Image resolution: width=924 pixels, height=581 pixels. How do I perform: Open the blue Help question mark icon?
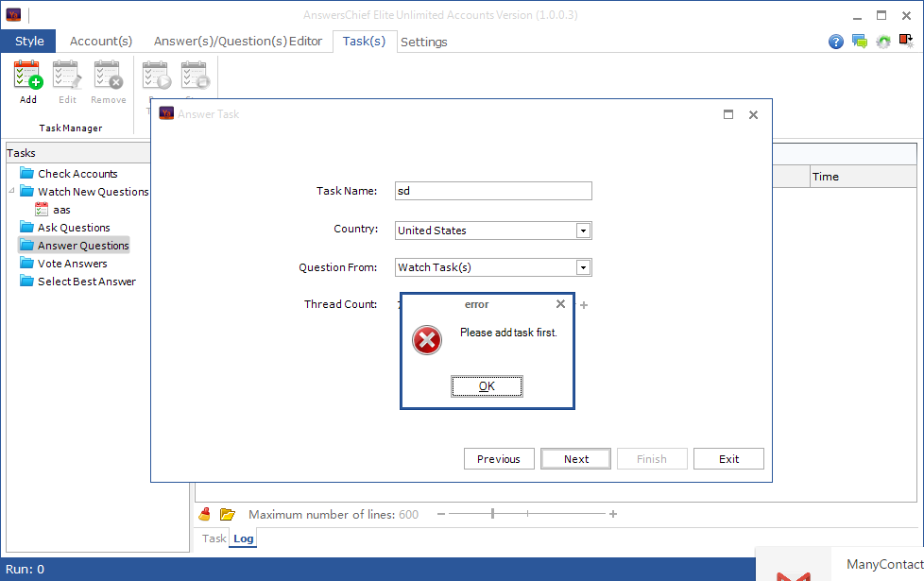(835, 42)
